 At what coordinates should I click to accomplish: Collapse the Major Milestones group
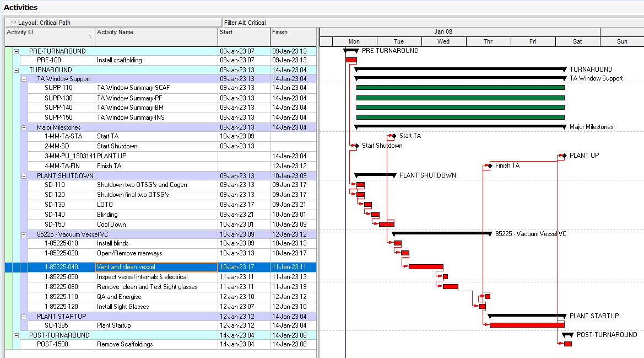[x=24, y=127]
